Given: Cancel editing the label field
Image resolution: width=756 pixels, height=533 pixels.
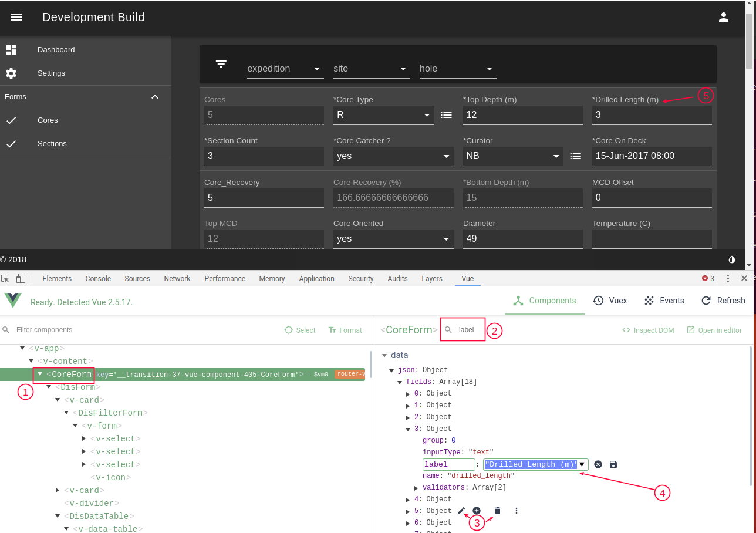Looking at the screenshot, I should pyautogui.click(x=598, y=464).
